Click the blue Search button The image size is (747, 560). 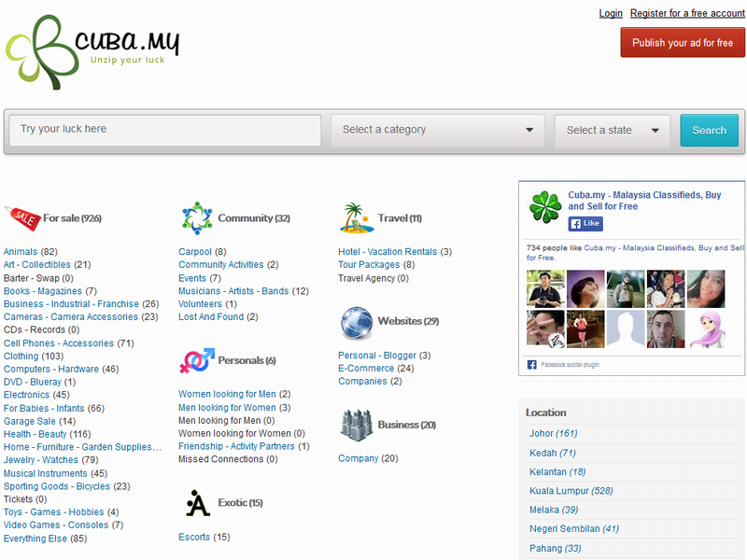pyautogui.click(x=709, y=131)
